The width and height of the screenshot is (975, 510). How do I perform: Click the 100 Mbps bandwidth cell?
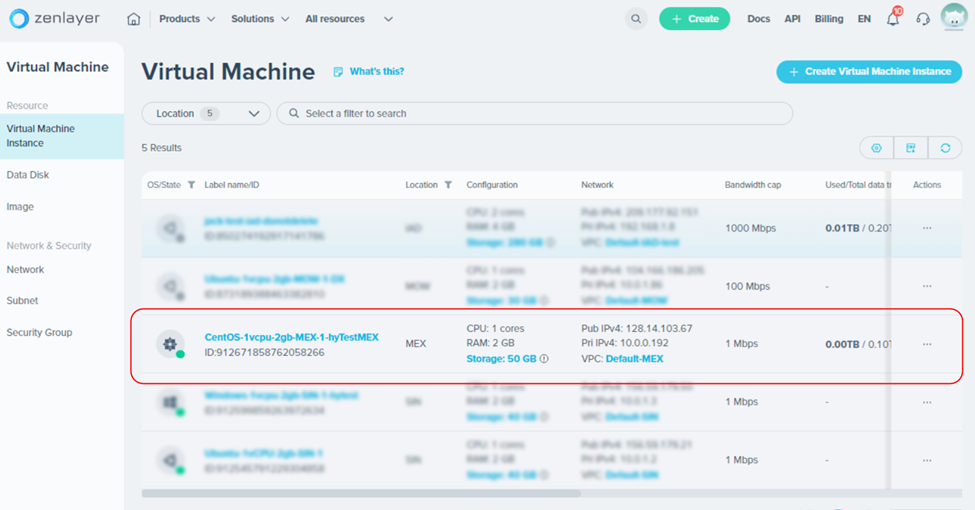(747, 286)
